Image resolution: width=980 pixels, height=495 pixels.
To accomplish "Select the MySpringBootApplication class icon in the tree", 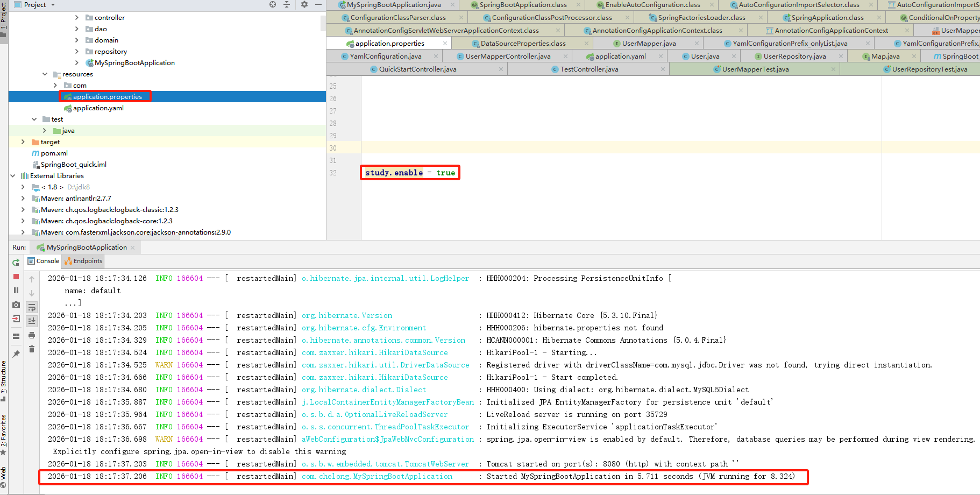I will pyautogui.click(x=89, y=63).
